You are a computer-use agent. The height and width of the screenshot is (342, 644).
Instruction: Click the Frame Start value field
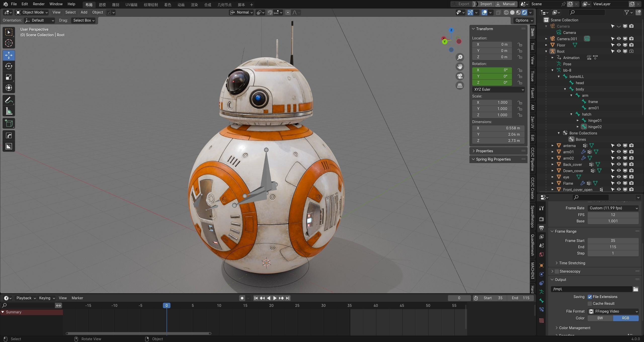coord(613,241)
